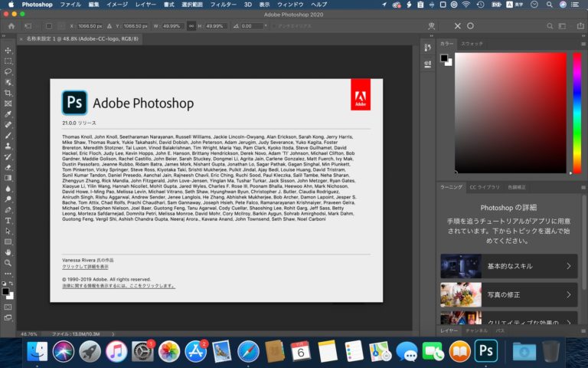This screenshot has height=368, width=588.
Task: Activate the Zoom magnifier tool
Action: pos(8,262)
